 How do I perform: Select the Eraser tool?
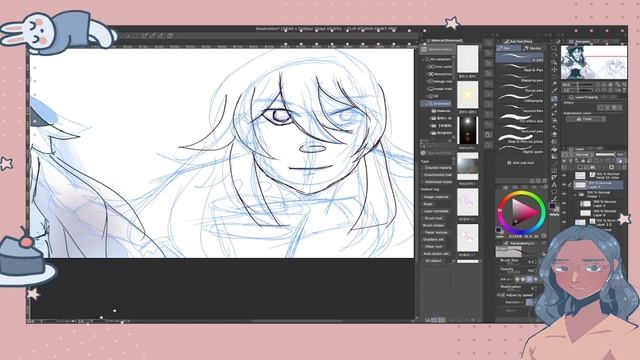(x=554, y=135)
